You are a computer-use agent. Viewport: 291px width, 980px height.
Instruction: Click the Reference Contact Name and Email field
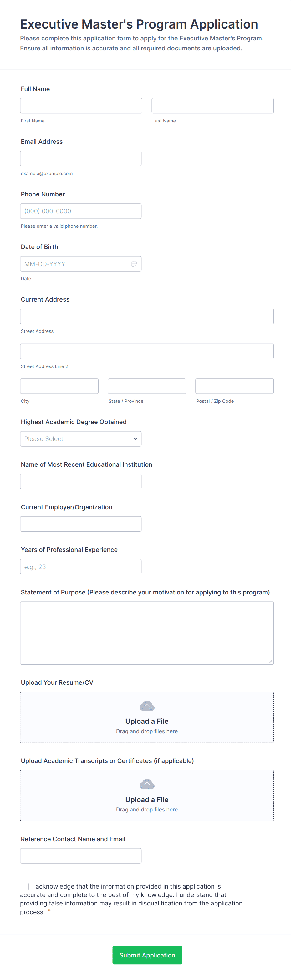coord(80,856)
